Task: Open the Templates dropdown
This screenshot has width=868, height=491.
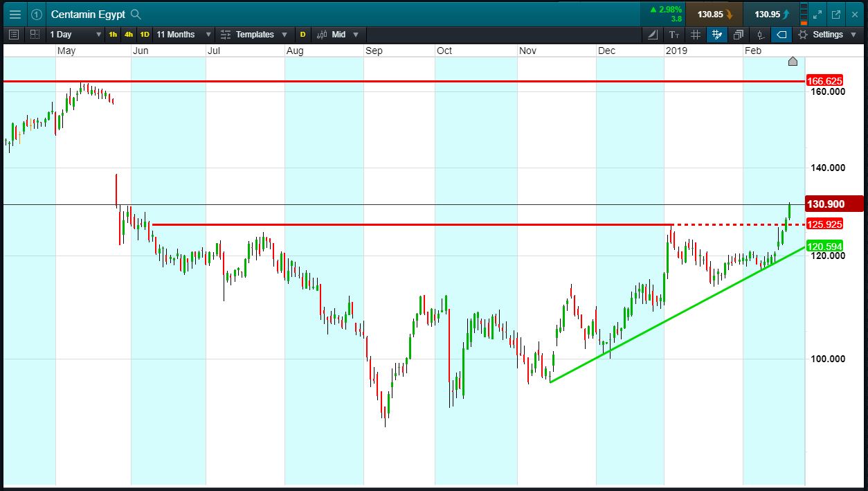Action: [x=254, y=34]
